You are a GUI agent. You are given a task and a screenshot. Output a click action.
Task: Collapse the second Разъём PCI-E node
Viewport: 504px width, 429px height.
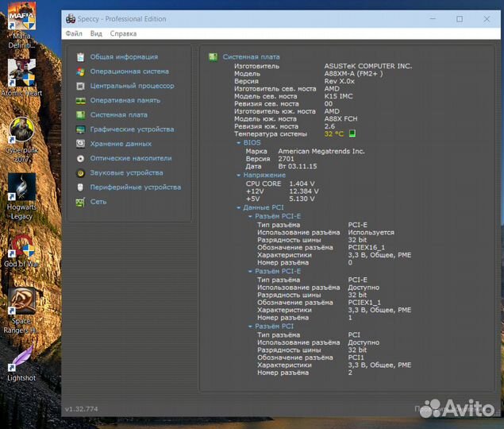tap(250, 272)
